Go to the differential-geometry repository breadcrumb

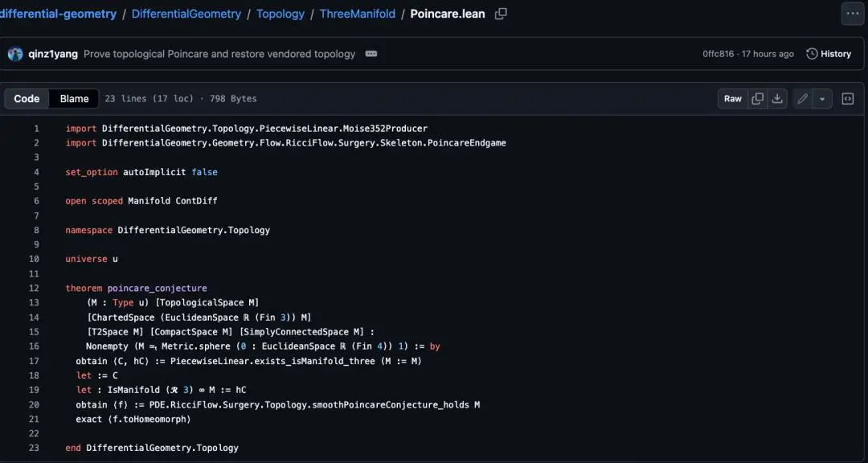[x=58, y=14]
